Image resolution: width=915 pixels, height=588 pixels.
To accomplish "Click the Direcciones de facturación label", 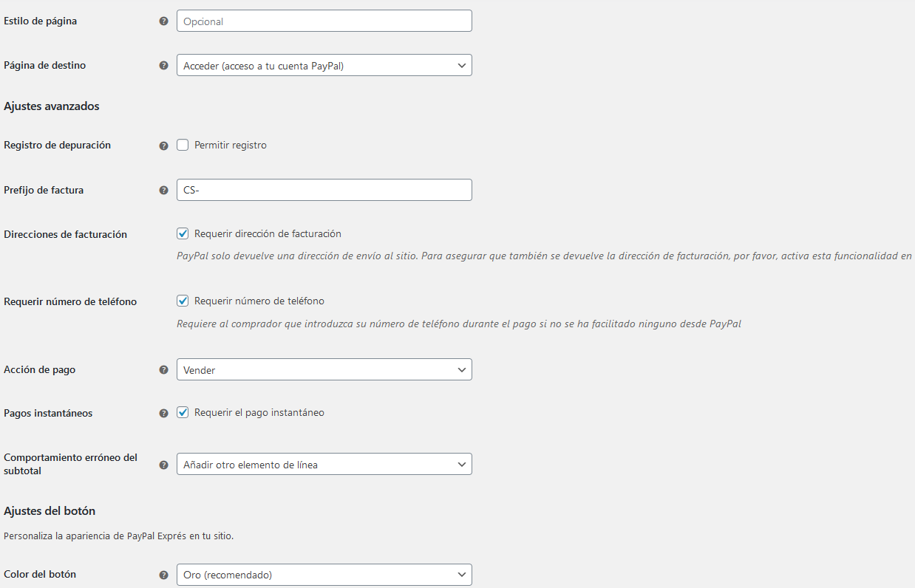I will [x=65, y=234].
